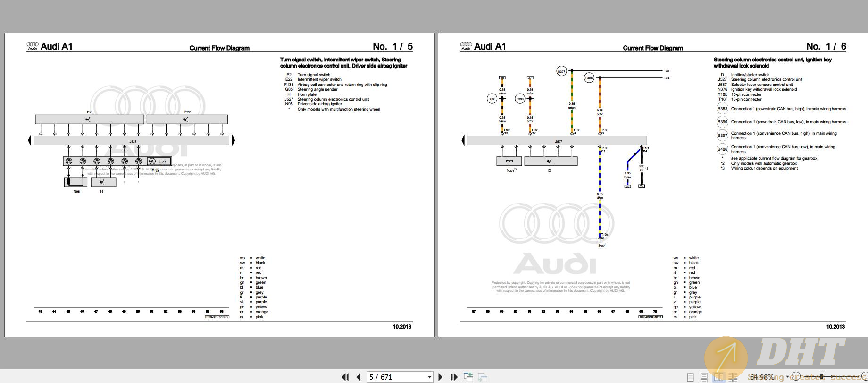Click 'Selector lever sensors control unit' entry
Viewport: 868px width, 383px height.
tap(762, 85)
